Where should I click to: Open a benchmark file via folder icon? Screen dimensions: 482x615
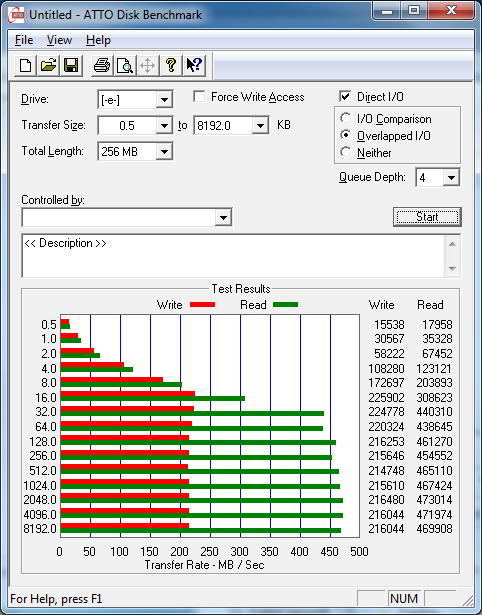tap(48, 65)
